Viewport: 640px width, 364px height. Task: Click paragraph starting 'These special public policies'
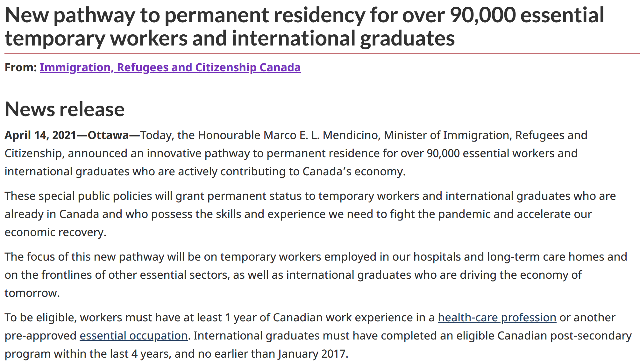pos(310,214)
